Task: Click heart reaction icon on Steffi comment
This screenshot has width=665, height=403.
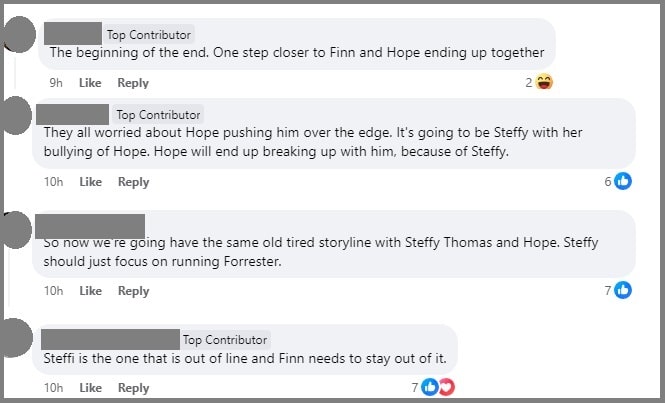Action: (446, 387)
